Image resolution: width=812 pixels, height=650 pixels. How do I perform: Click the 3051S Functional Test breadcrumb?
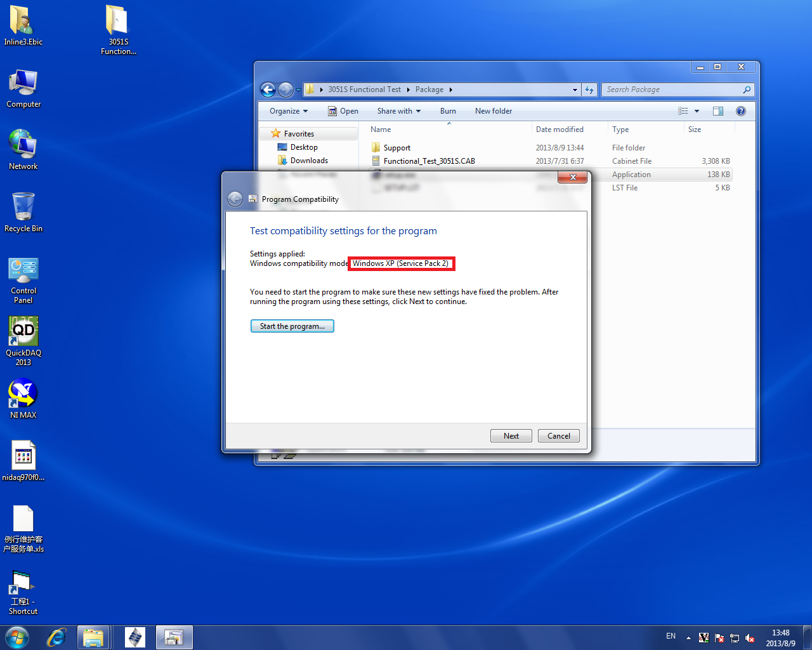pos(365,90)
